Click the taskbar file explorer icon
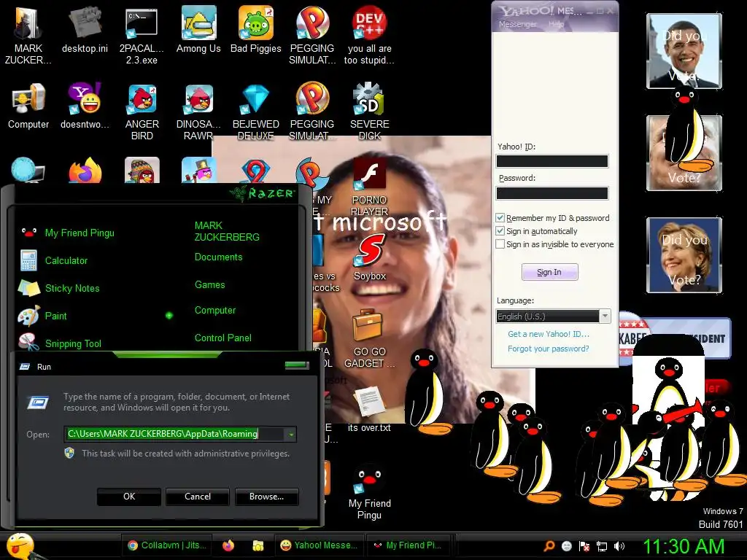This screenshot has height=560, width=747. coord(258,545)
